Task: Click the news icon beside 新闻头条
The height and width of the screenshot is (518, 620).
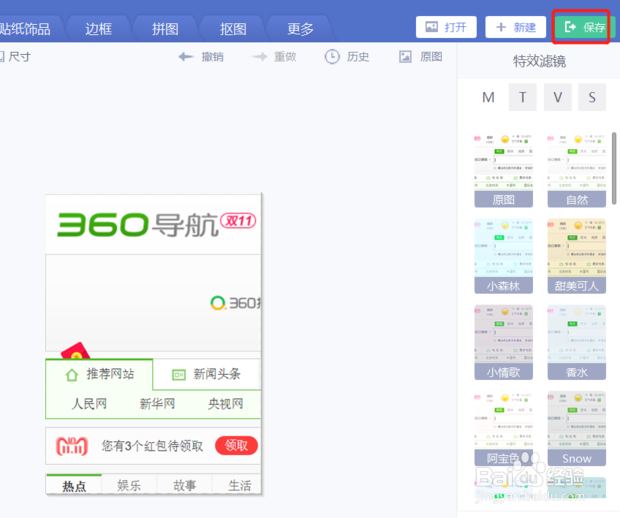Action: tap(179, 374)
